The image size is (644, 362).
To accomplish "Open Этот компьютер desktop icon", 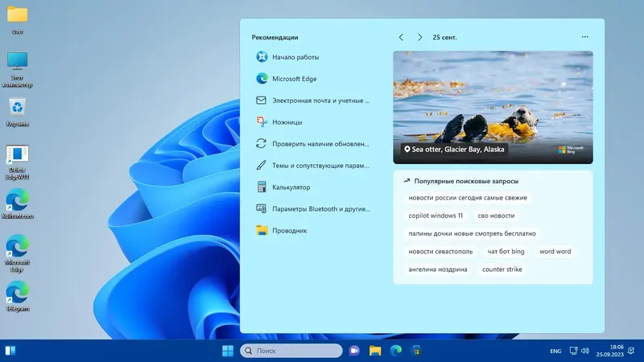I will (17, 70).
